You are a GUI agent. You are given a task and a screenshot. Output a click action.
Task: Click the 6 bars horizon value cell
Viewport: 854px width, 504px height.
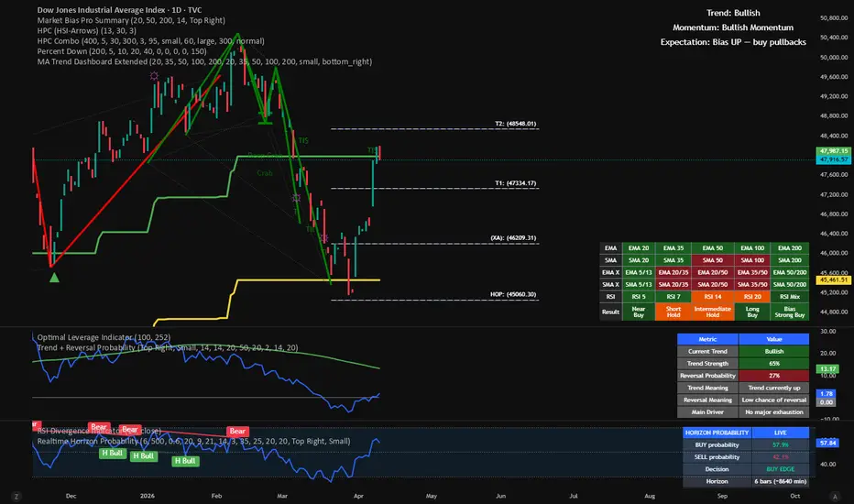[x=781, y=481]
